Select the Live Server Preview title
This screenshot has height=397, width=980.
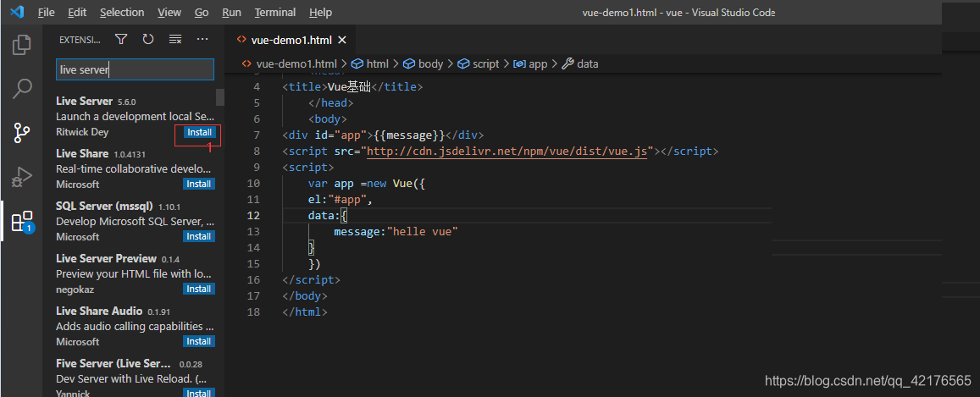pos(106,258)
